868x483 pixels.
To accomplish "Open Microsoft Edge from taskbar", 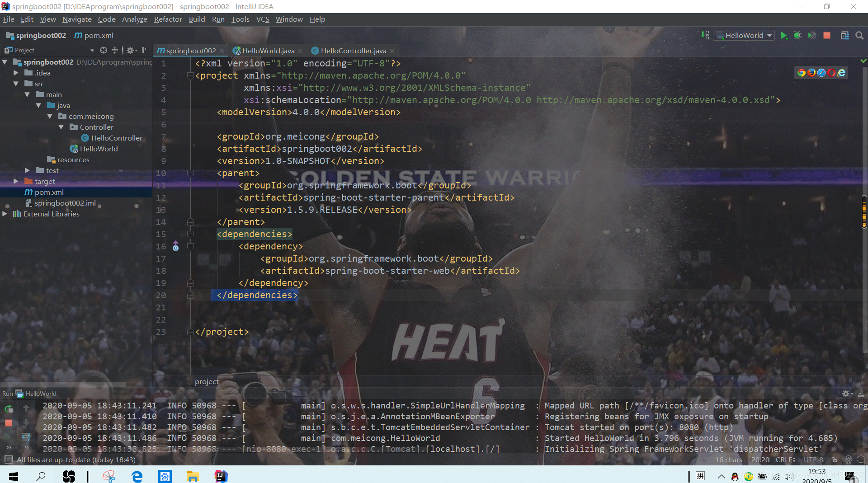I will coord(137,476).
